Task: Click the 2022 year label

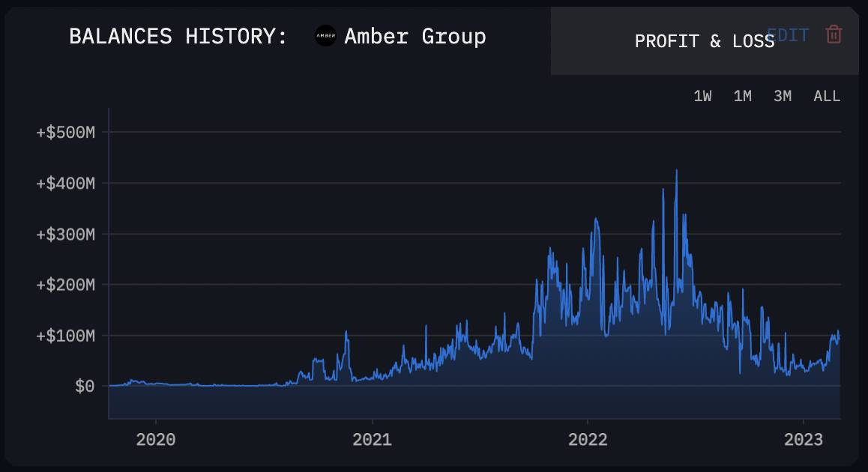Action: tap(588, 439)
